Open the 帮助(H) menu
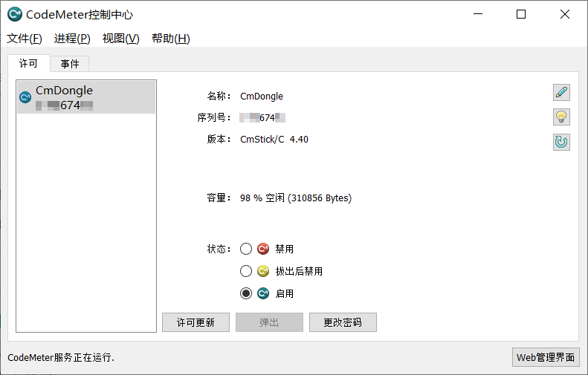 [171, 38]
